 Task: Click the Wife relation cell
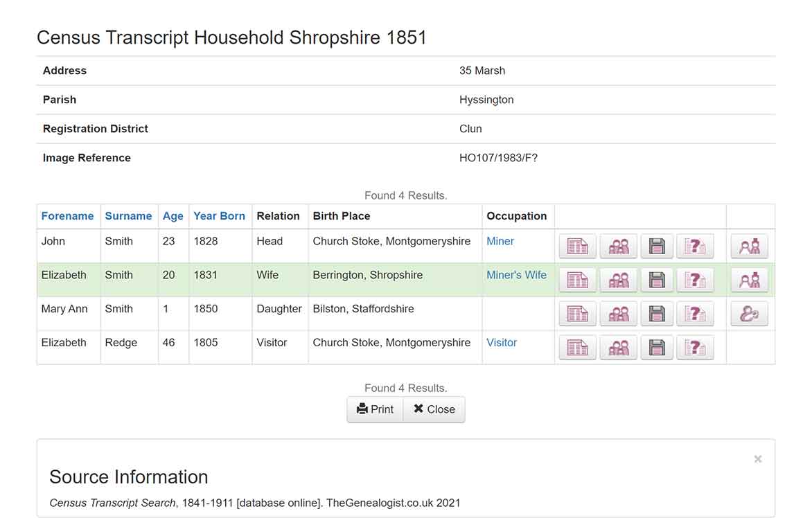pos(280,280)
